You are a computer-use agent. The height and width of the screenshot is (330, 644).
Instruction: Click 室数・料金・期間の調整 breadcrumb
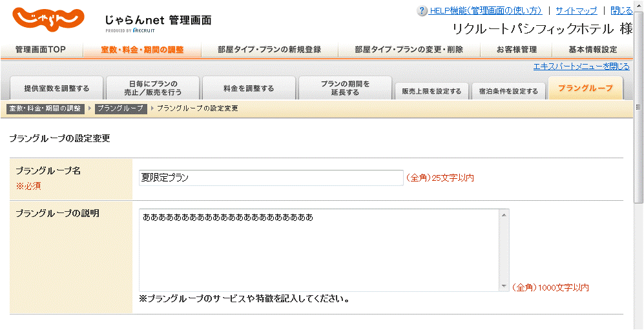(x=45, y=108)
